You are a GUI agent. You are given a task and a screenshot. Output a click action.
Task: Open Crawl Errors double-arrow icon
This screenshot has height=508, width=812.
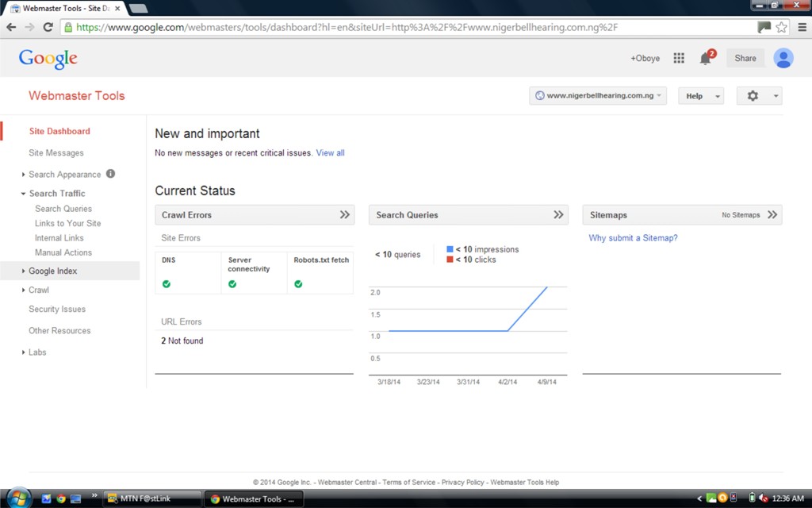[x=345, y=214]
